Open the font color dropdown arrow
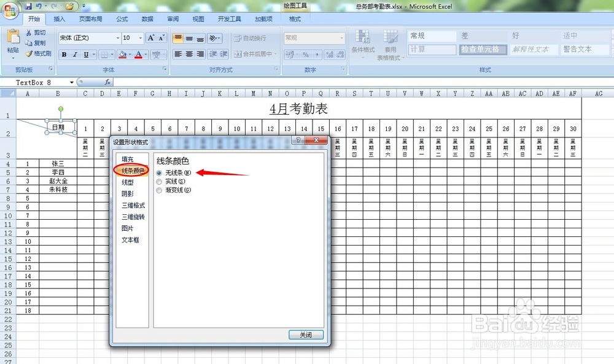 click(146, 55)
